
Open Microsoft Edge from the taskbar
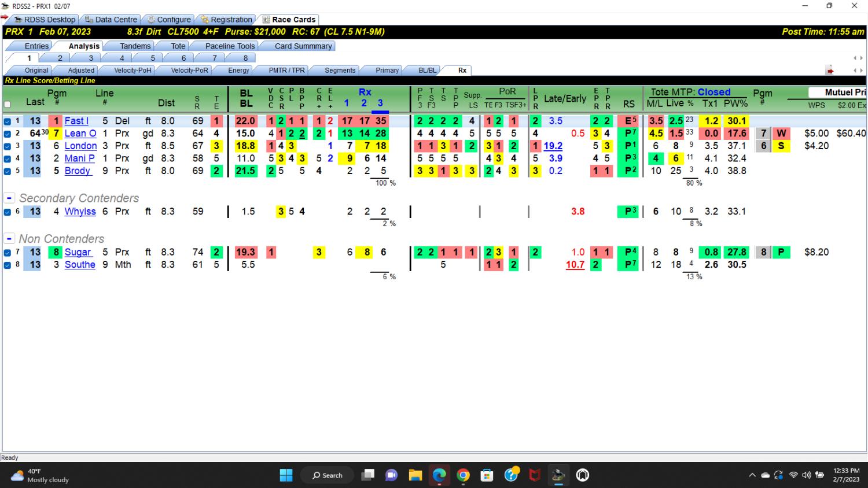439,475
